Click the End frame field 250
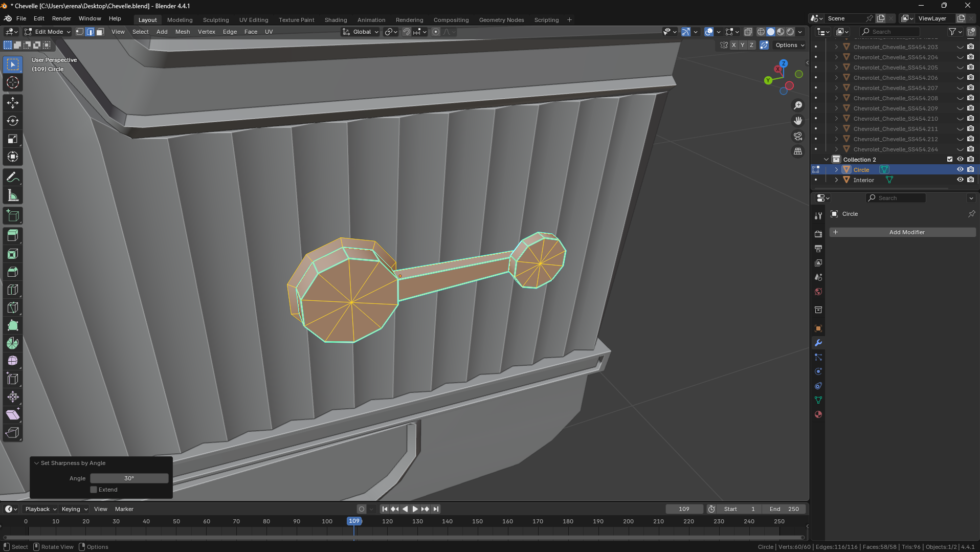 point(784,509)
